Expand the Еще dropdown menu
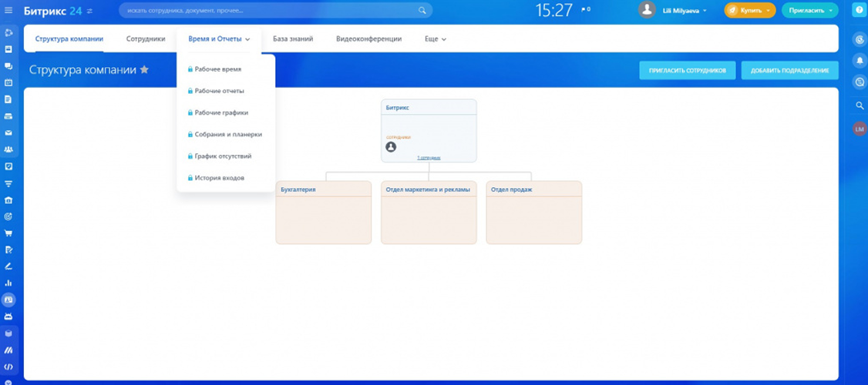 [x=436, y=38]
